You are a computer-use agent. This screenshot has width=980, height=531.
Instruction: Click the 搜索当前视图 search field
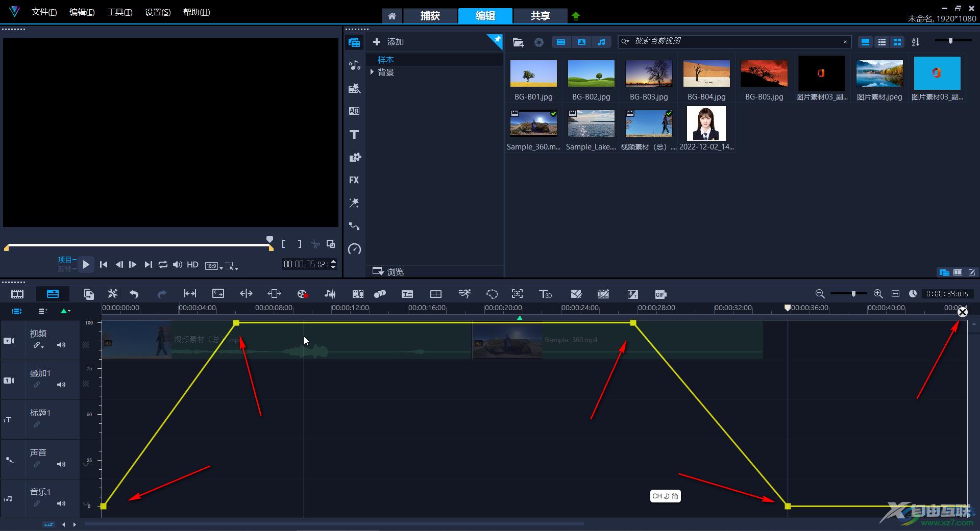pos(735,41)
